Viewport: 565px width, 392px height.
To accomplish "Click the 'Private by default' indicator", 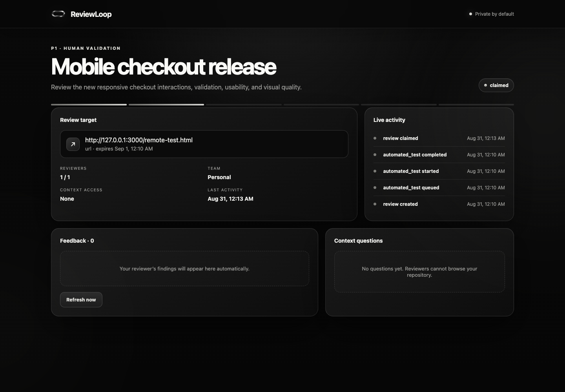I will coord(491,14).
